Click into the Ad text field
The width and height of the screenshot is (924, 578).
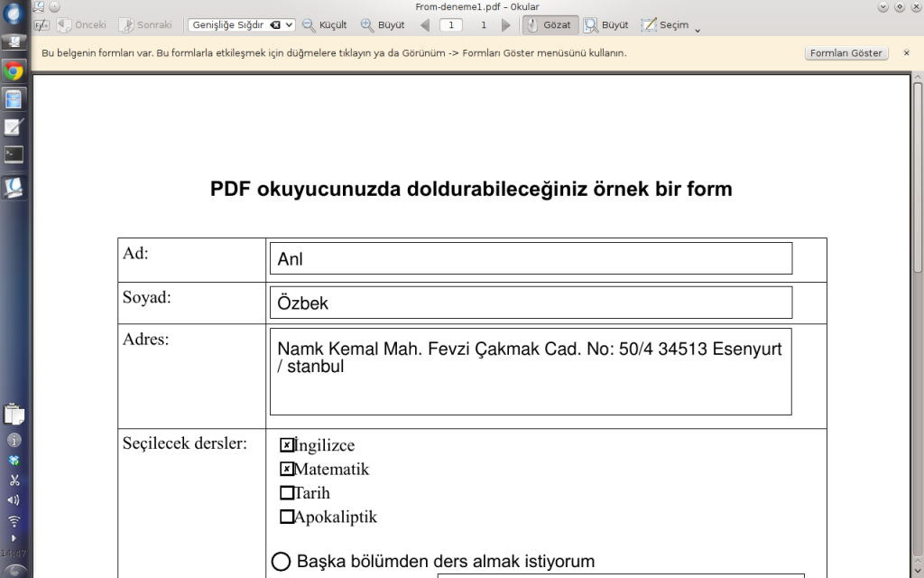point(531,258)
